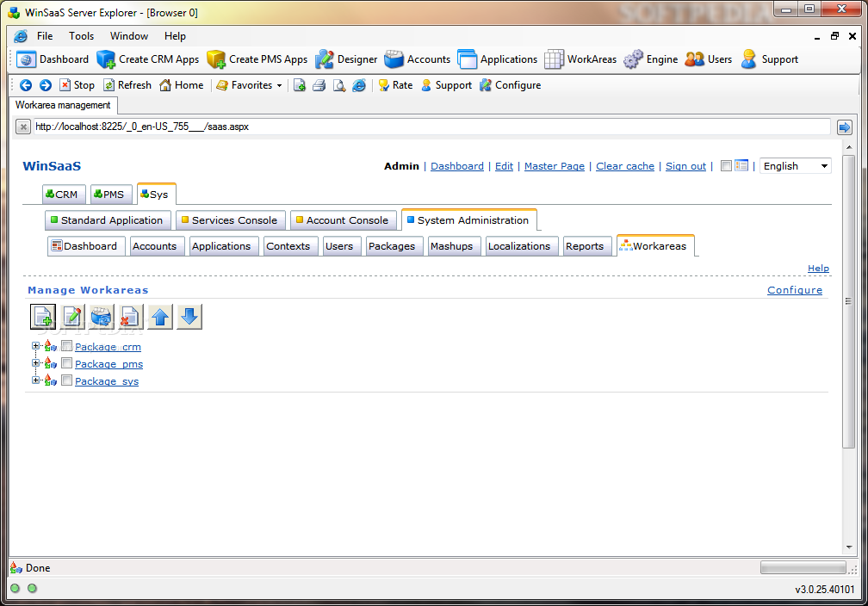This screenshot has height=606, width=868.
Task: Click the print preview icon
Action: coord(338,85)
